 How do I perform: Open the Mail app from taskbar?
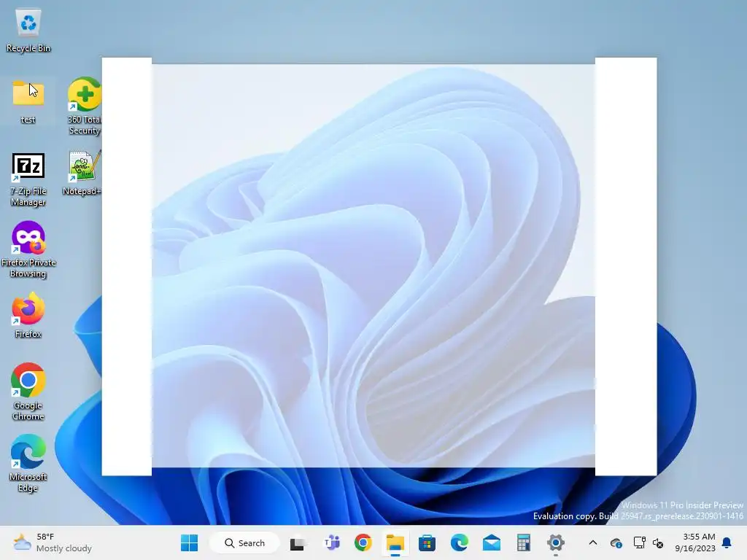coord(491,542)
